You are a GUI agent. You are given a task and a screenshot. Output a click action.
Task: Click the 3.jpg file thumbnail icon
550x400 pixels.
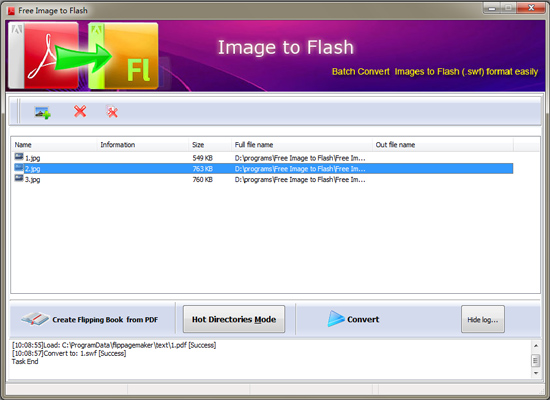(x=19, y=179)
